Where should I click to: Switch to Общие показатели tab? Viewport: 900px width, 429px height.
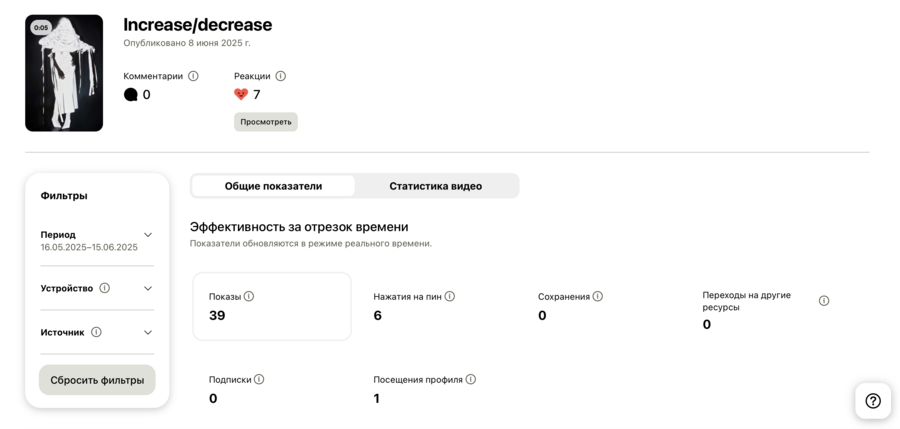pos(273,186)
